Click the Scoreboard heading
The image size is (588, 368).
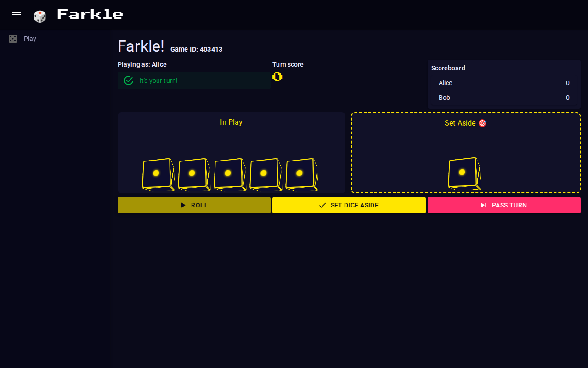[448, 68]
